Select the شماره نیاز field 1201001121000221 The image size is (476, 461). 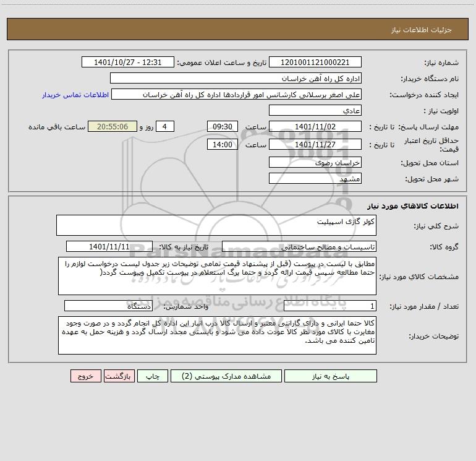(x=315, y=62)
